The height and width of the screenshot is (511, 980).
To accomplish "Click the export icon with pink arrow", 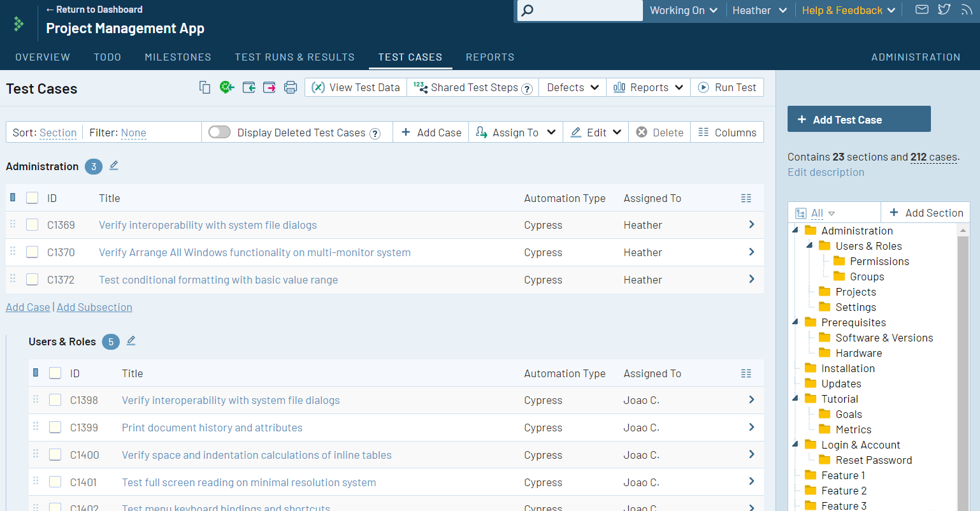I will coord(270,87).
